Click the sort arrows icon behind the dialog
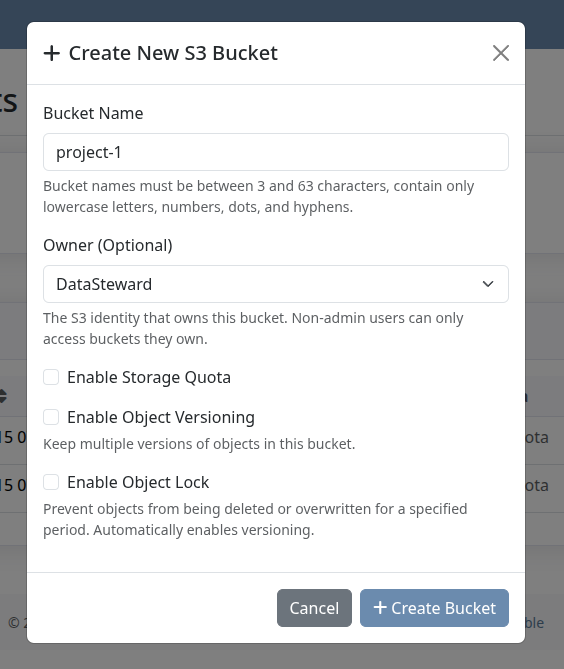 3,396
